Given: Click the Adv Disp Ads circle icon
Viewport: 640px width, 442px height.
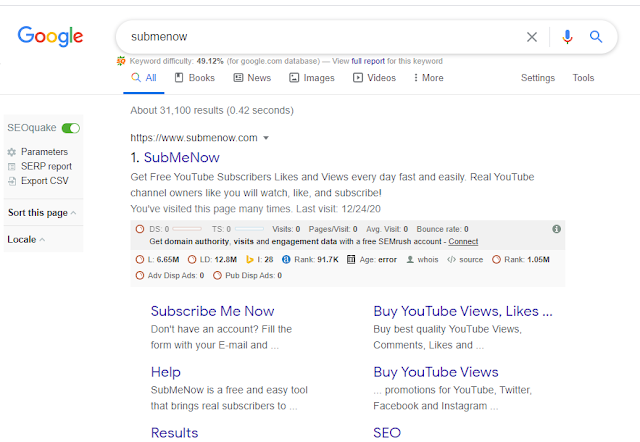Looking at the screenshot, I should 140,275.
